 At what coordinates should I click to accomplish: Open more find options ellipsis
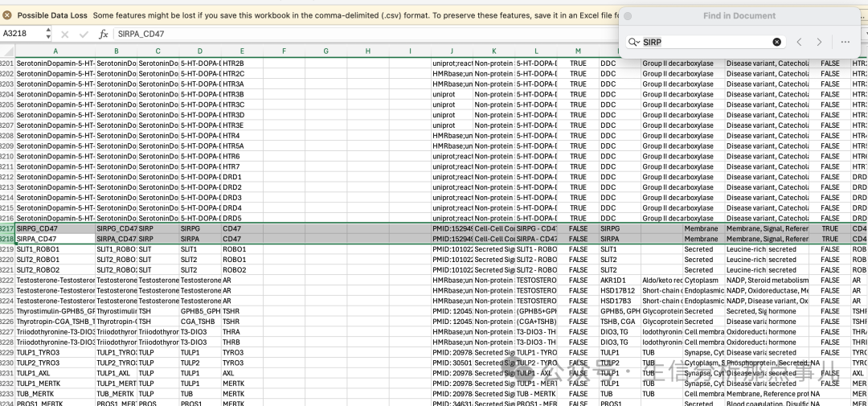click(x=845, y=42)
